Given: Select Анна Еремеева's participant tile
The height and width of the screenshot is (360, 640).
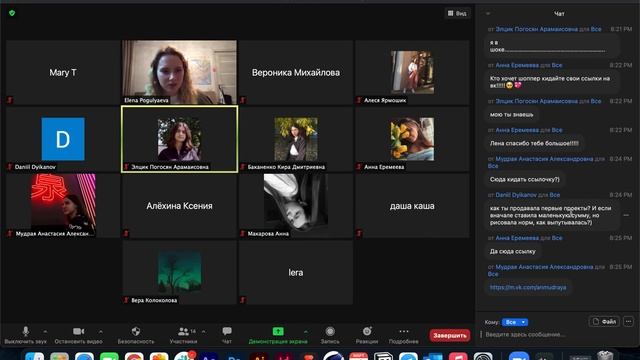Looking at the screenshot, I should 412,139.
